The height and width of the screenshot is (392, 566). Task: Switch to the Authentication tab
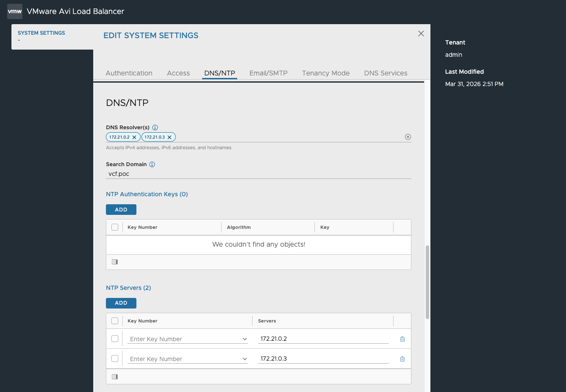[129, 73]
